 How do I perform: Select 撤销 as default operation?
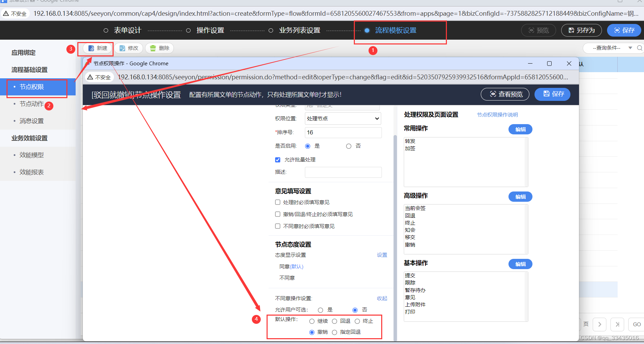tap(312, 332)
